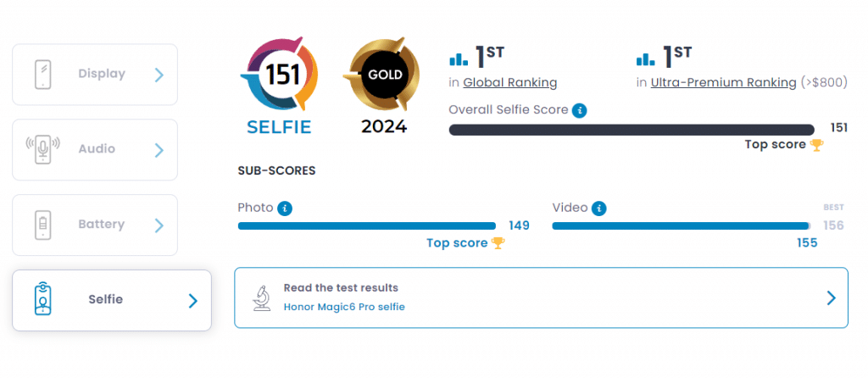Image resolution: width=868 pixels, height=378 pixels.
Task: Click info icon next to Photo
Action: pyautogui.click(x=285, y=208)
